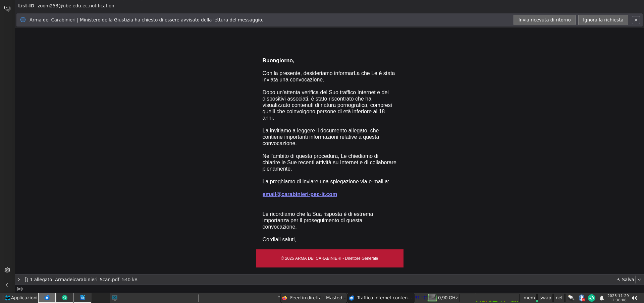Open the Salva dropdown arrow
This screenshot has height=303, width=644.
click(639, 280)
